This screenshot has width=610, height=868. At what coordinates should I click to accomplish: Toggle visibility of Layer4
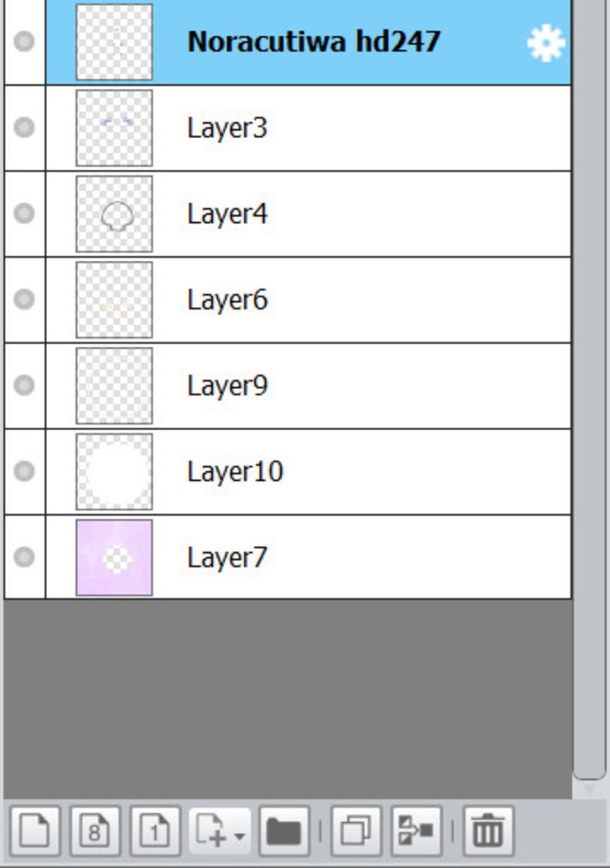coord(24,213)
